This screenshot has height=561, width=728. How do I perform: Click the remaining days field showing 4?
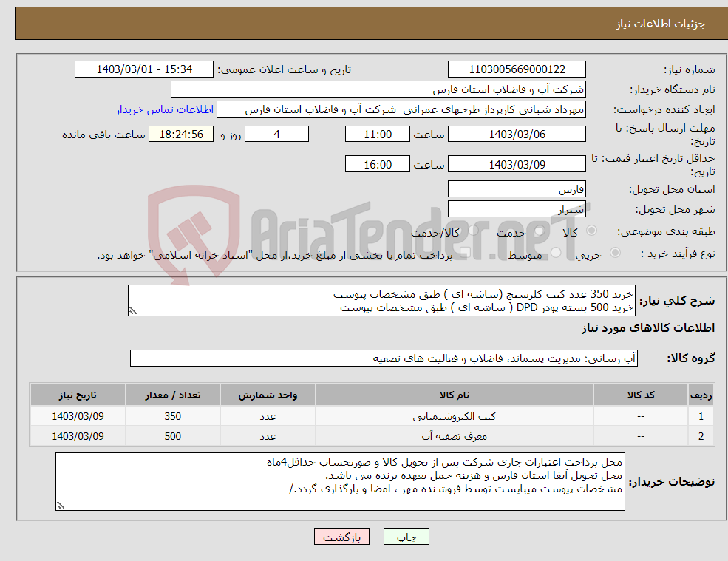pos(276,135)
